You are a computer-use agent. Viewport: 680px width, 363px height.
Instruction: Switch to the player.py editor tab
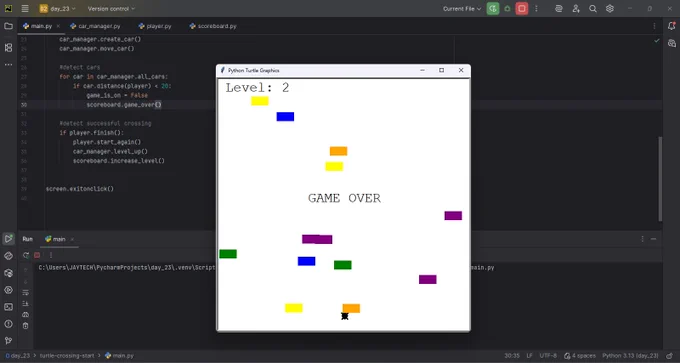point(155,26)
